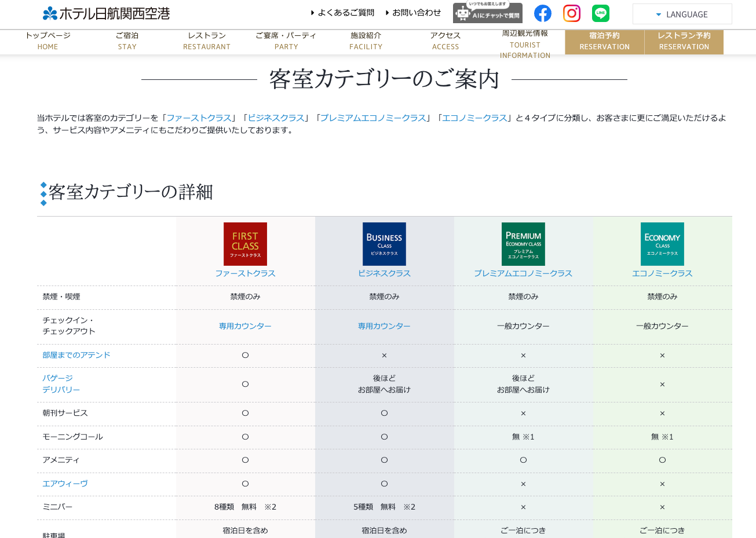Click the green Premium Economy Class badge

[523, 244]
